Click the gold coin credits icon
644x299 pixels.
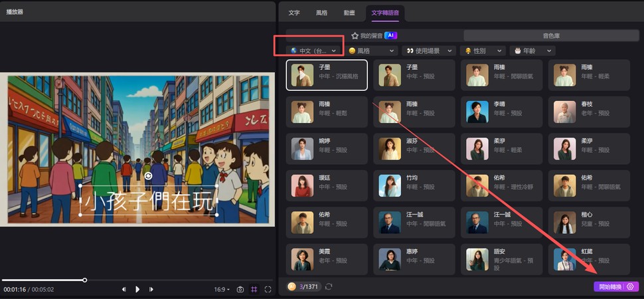(x=291, y=286)
